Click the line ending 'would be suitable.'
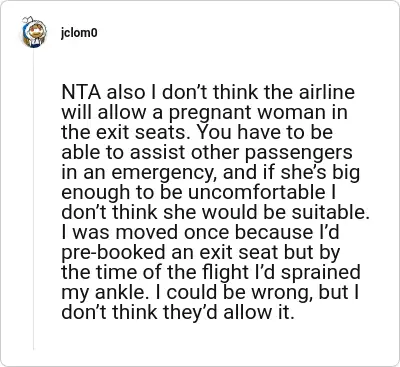400x367 pixels. (x=216, y=212)
